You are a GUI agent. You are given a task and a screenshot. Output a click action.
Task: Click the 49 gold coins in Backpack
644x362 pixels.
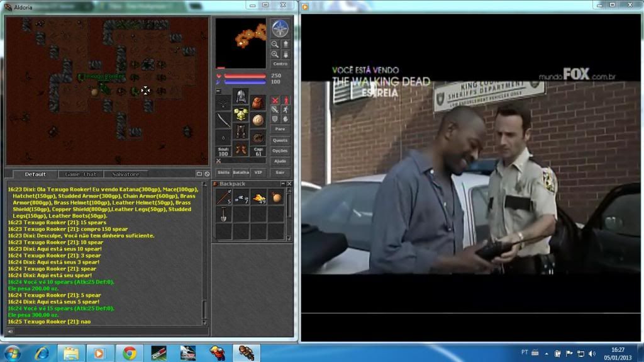258,198
